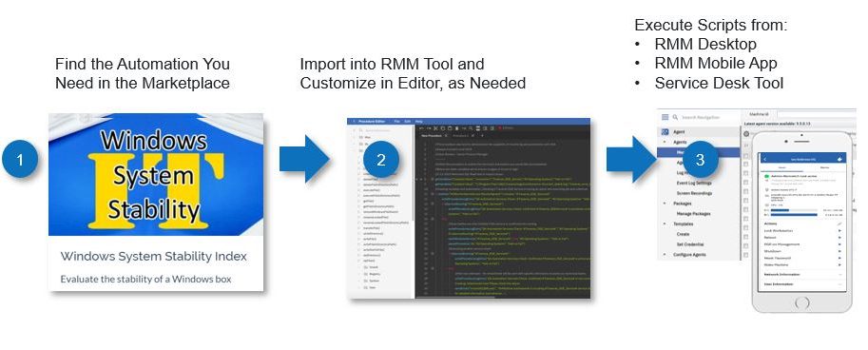Click Redo in the Procedure Editor toolbar
Screen dimensions: 868x350
429,128
